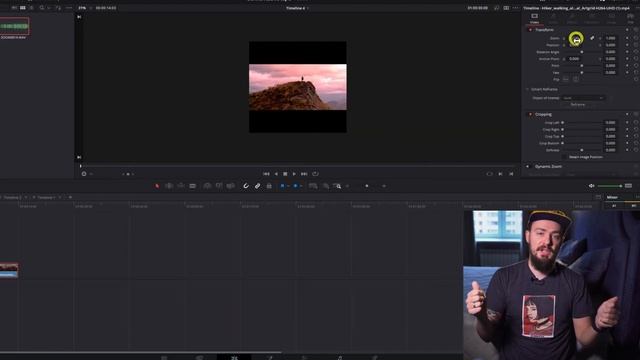This screenshot has height=360, width=640.
Task: Toggle loop playback in the viewer
Action: pos(315,174)
